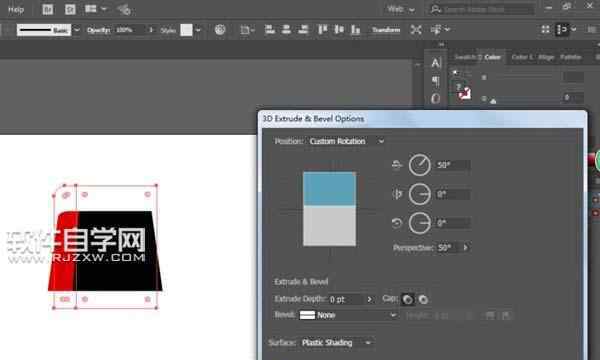Switch to the Color panel tab
The height and width of the screenshot is (360, 600).
tap(492, 57)
